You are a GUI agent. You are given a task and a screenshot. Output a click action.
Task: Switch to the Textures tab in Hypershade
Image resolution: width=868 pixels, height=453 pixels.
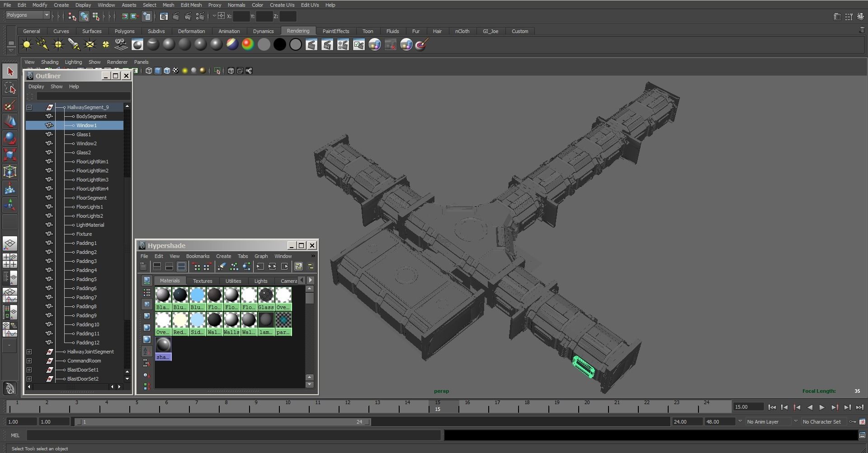(x=203, y=281)
